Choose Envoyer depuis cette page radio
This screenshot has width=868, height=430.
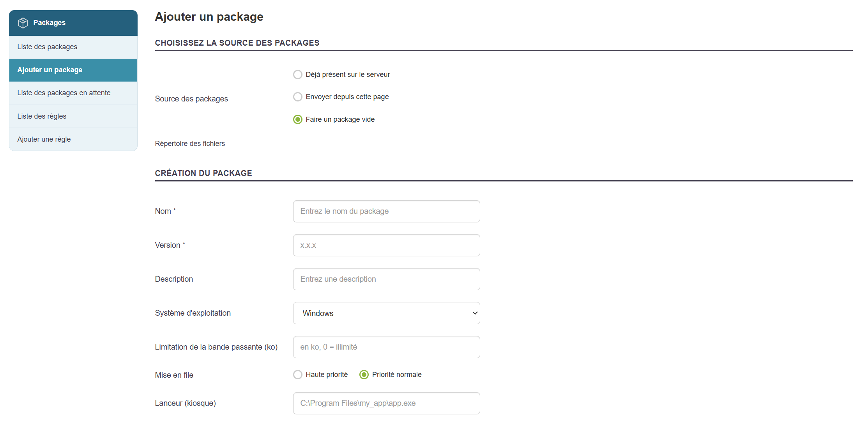[298, 97]
